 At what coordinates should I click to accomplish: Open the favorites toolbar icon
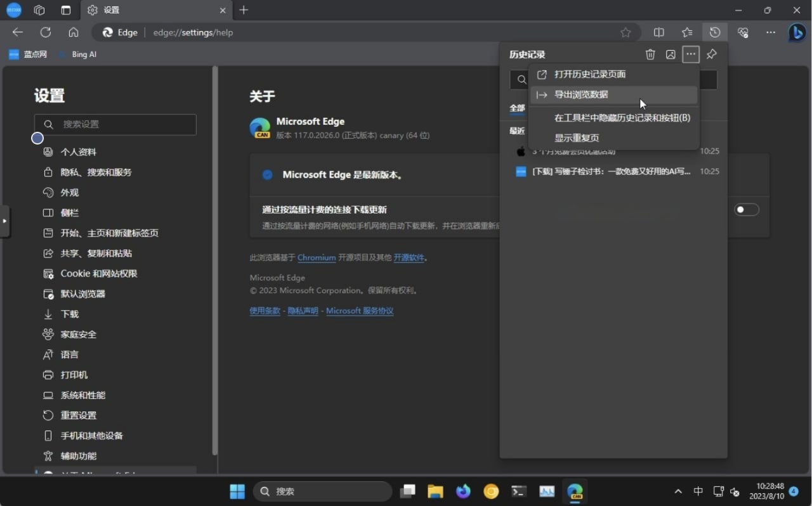[x=686, y=32]
